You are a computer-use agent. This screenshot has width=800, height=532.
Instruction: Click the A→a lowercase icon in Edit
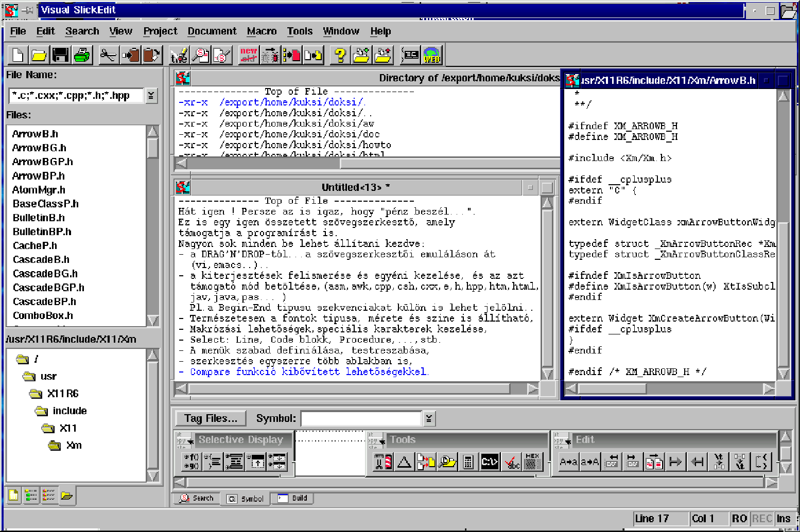(x=568, y=462)
